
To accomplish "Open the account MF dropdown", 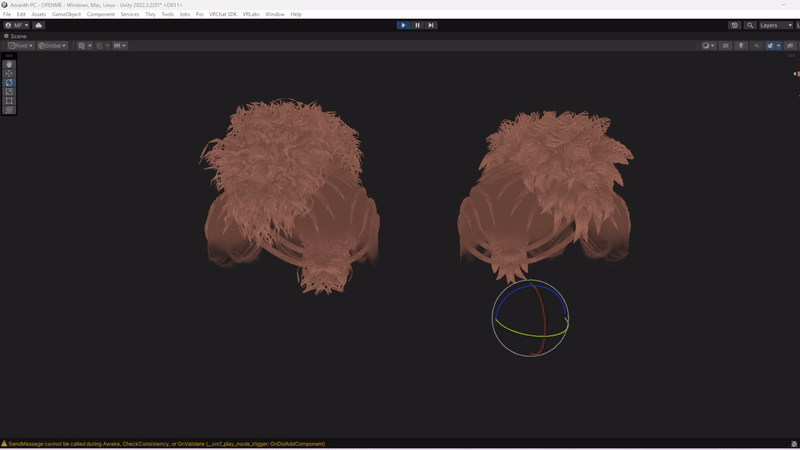I will point(16,25).
